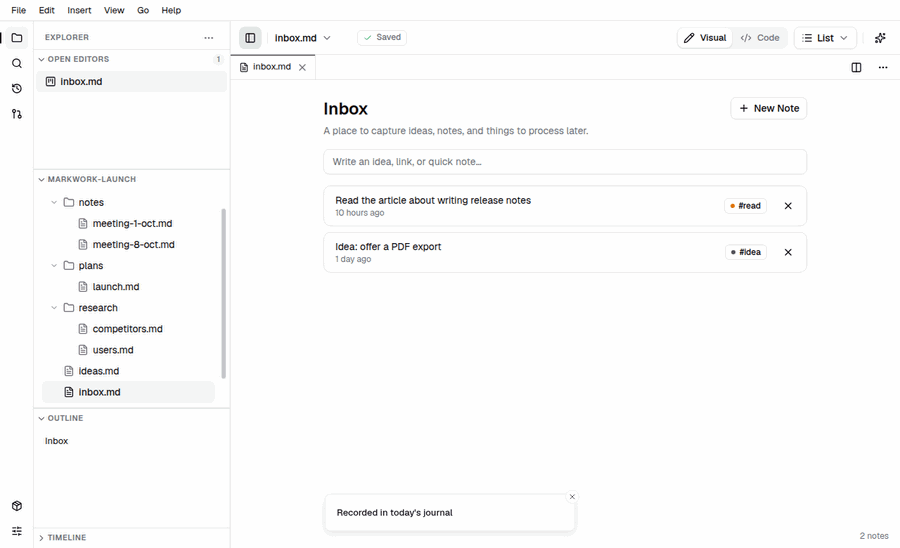Open the File menu

18,10
